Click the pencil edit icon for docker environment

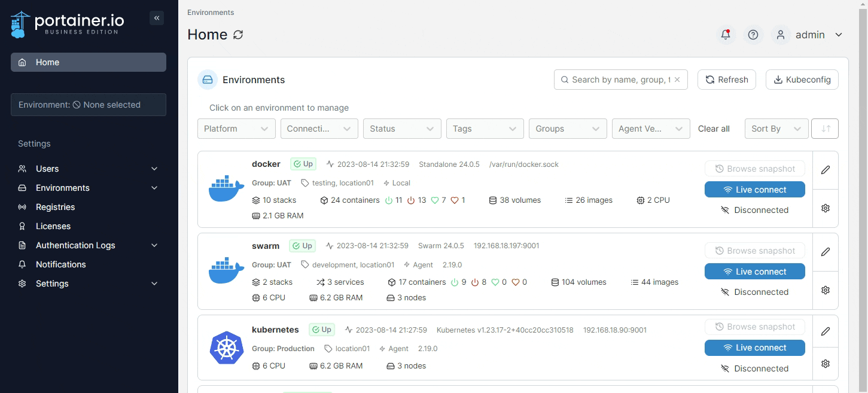click(826, 170)
